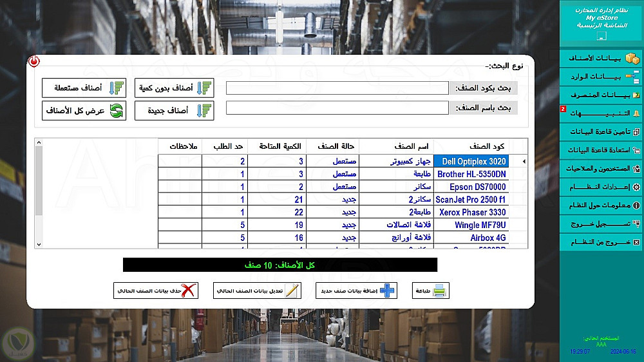Screen dimensions: 644x362
Task: Click the green refresh icon on عرض كل الأصناف
Action: click(x=116, y=111)
